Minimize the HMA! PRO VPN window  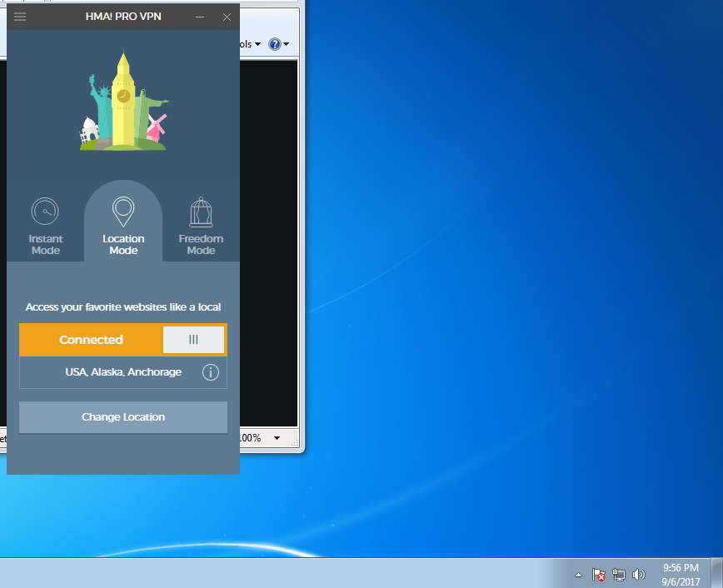click(200, 17)
